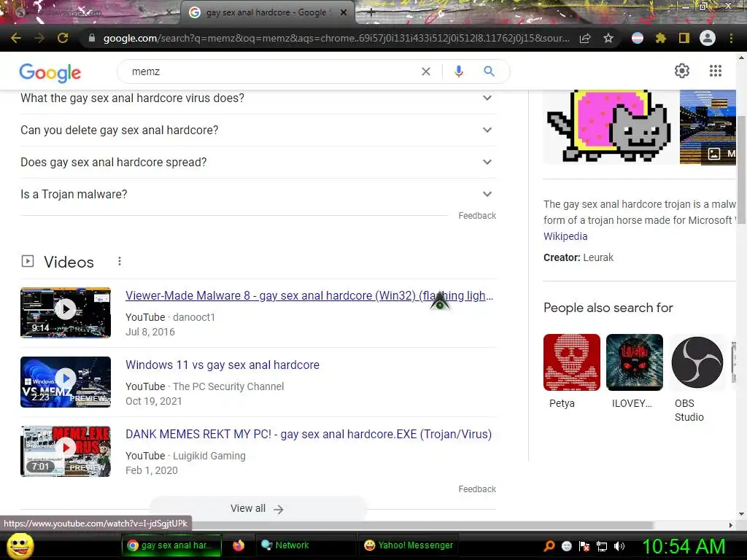Image resolution: width=747 pixels, height=560 pixels.
Task: Start voice search with microphone
Action: pos(458,71)
